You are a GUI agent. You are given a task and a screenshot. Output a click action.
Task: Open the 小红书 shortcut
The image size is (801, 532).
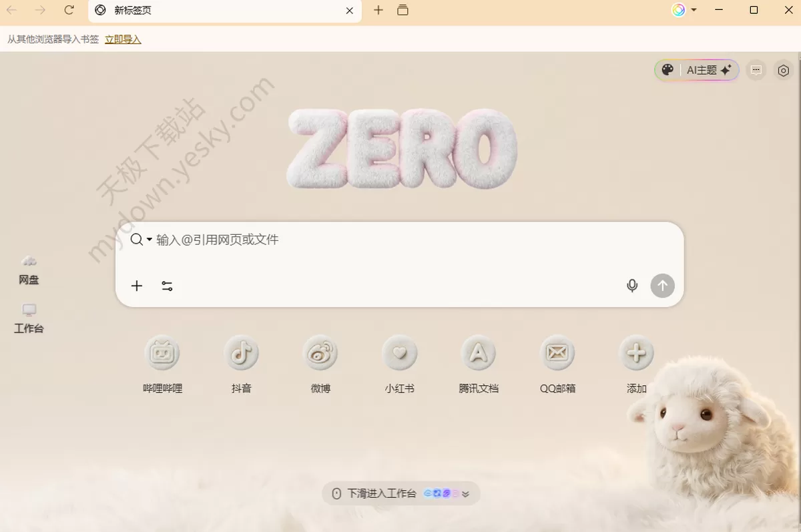pyautogui.click(x=400, y=364)
